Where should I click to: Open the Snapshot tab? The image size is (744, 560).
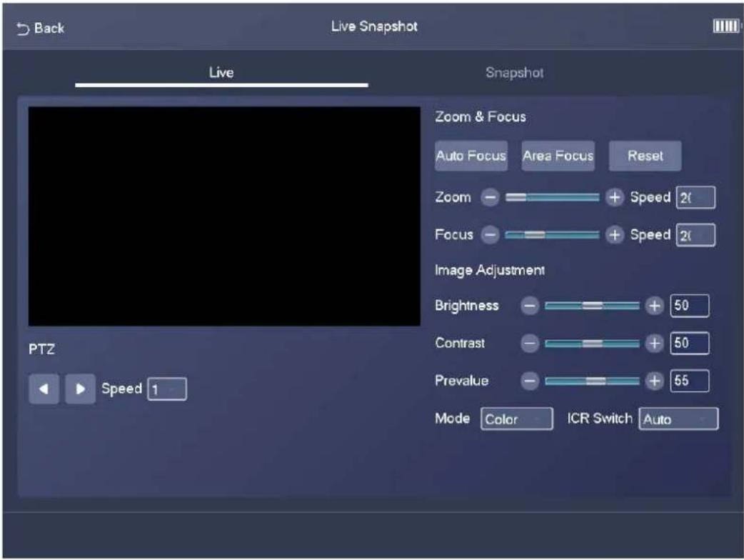click(514, 73)
